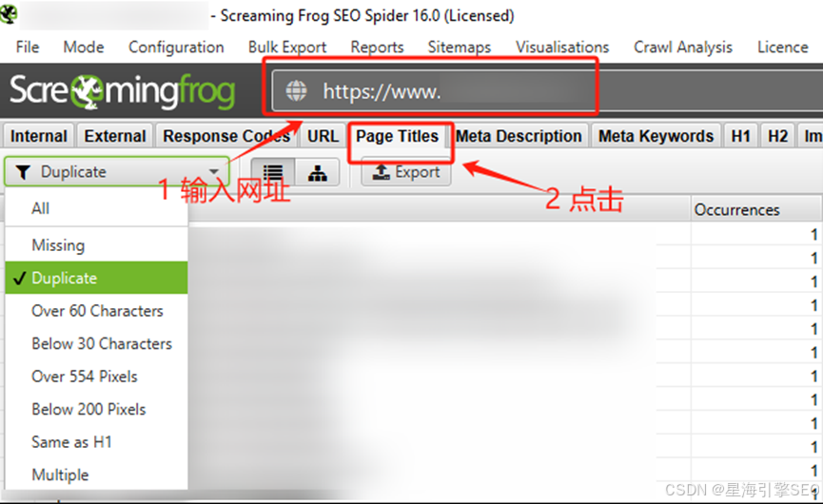
Task: Select Same as H1 filter
Action: point(97,442)
